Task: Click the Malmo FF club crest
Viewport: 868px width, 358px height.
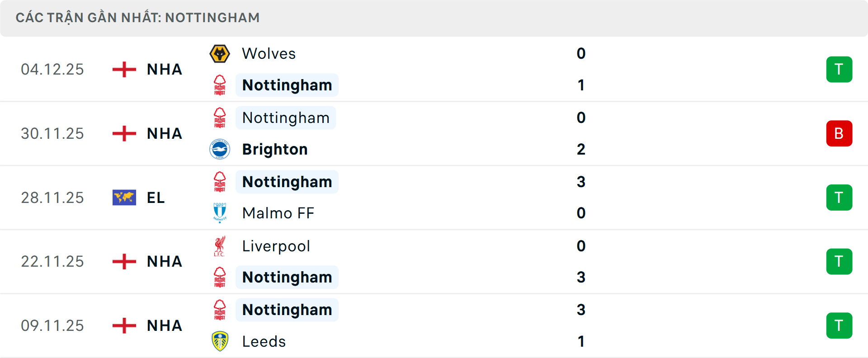Action: 220,213
